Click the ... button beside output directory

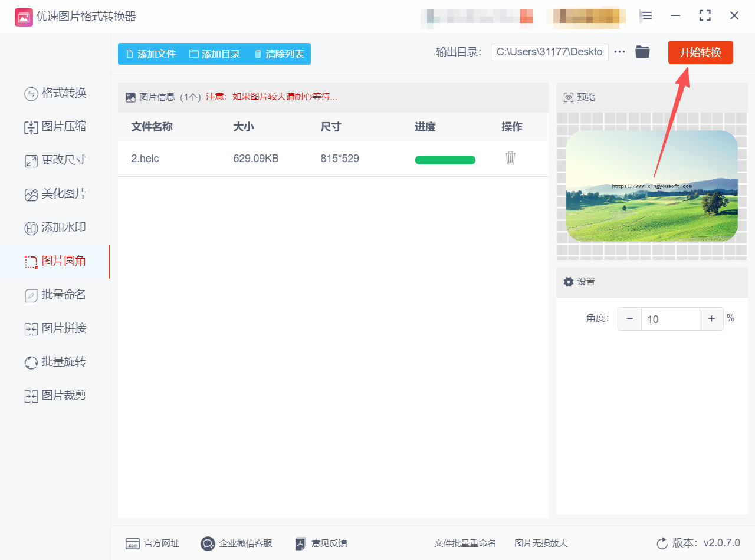click(x=619, y=52)
